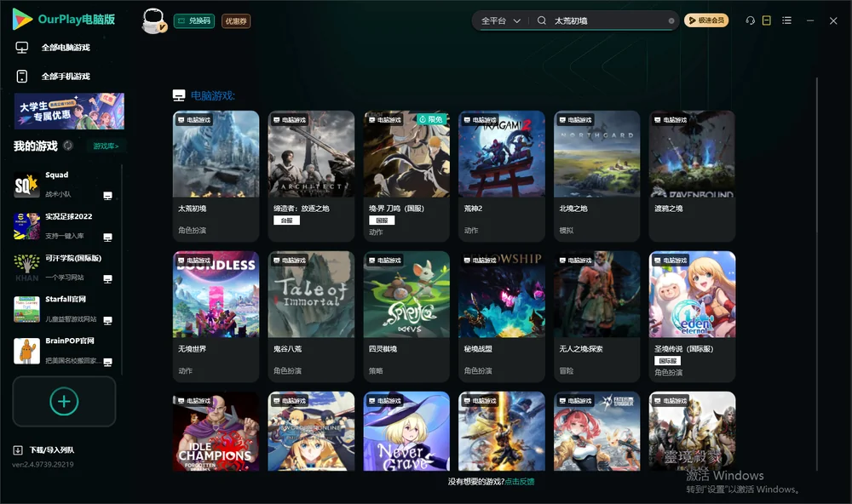Viewport: 852px width, 504px height.
Task: Open the 境·界 刀鸣 (国服) game card
Action: [x=406, y=176]
